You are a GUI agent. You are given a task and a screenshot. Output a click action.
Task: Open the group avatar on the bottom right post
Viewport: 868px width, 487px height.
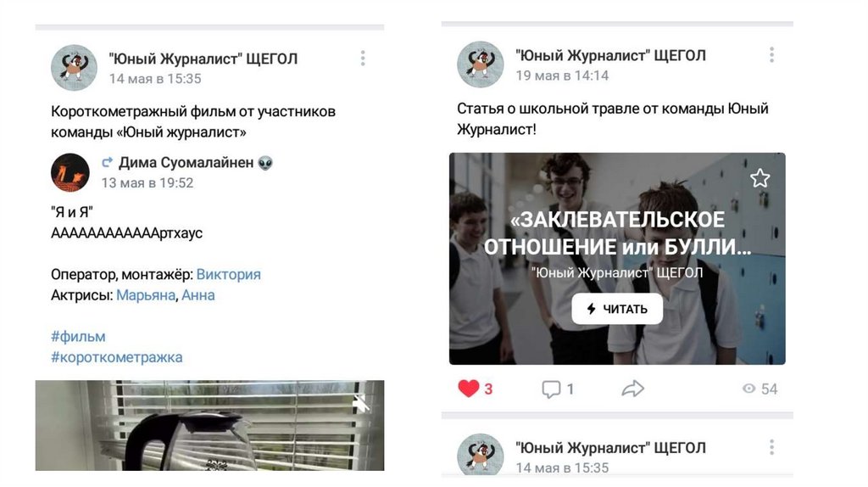(480, 454)
